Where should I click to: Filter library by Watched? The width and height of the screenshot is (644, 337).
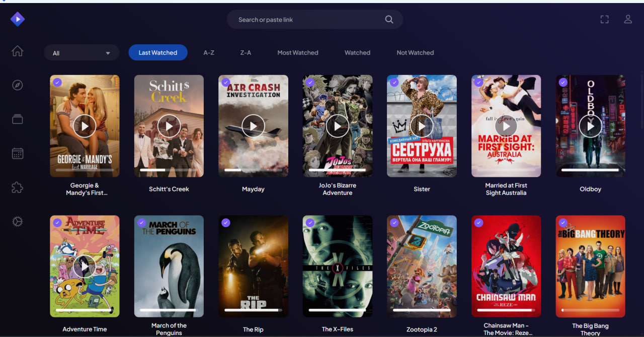[357, 52]
